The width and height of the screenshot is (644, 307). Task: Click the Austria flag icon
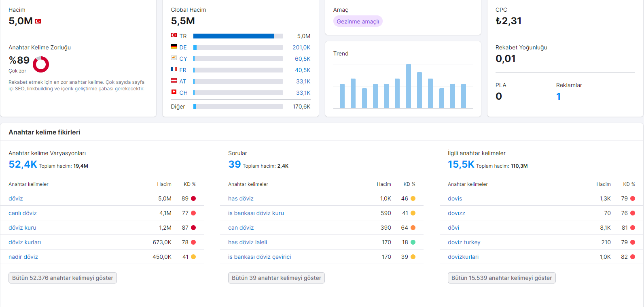[174, 81]
